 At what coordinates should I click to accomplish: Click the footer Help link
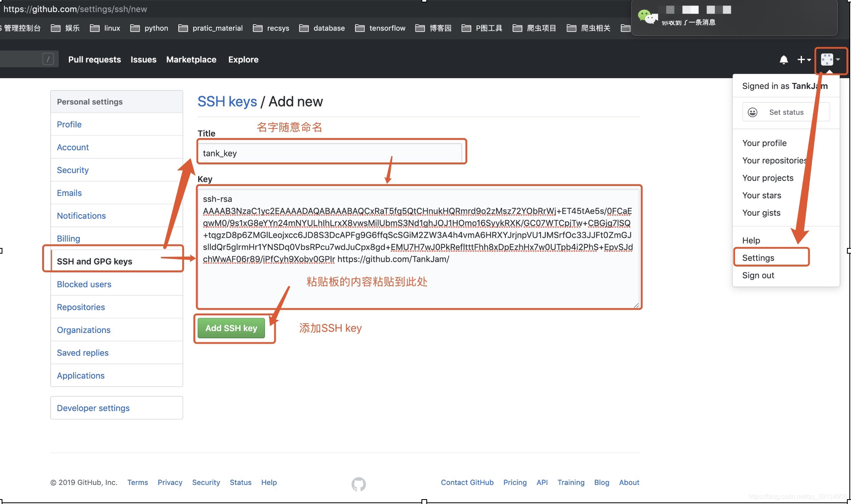[269, 483]
